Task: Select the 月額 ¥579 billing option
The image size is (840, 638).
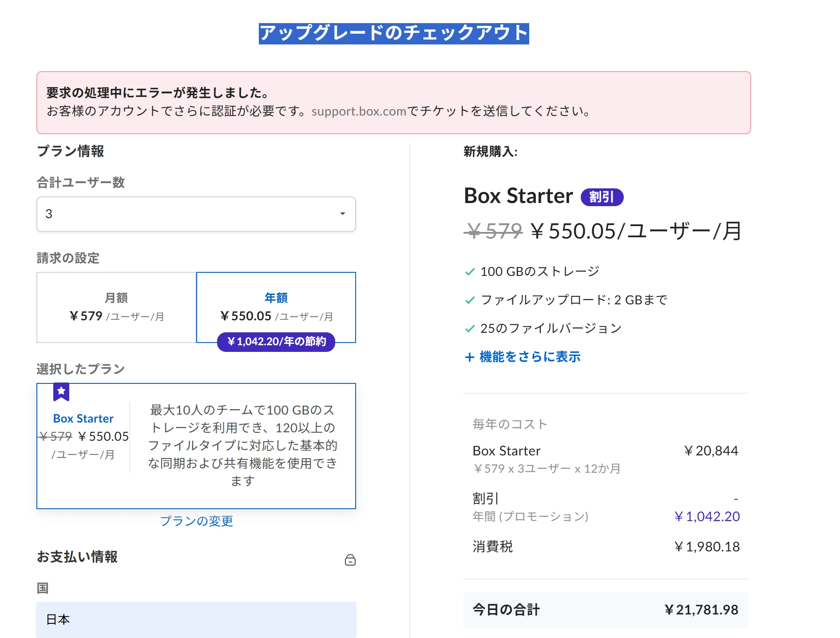Action: 116,307
